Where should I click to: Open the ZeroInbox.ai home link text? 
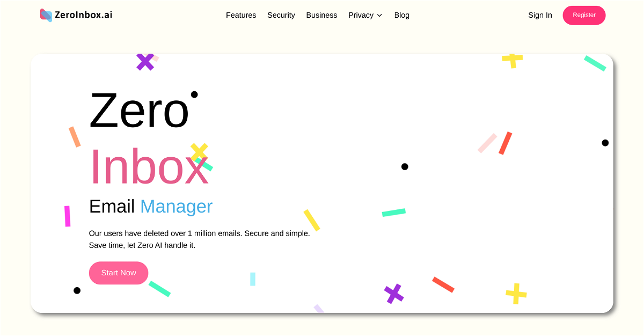[x=83, y=15]
